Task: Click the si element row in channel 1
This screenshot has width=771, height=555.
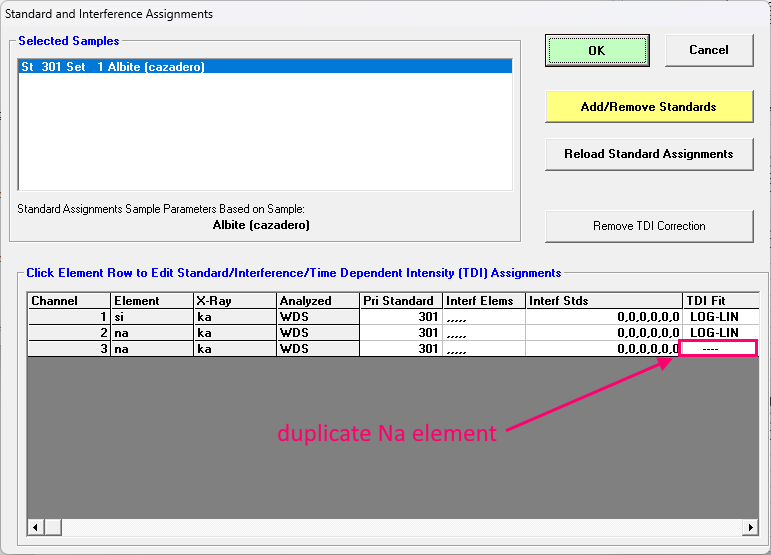Action: [x=150, y=317]
